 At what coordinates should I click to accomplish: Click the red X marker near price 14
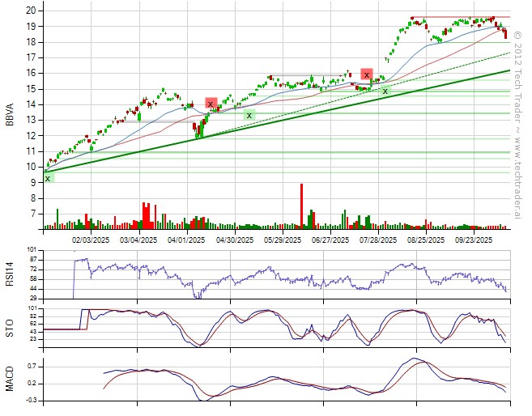pos(211,103)
